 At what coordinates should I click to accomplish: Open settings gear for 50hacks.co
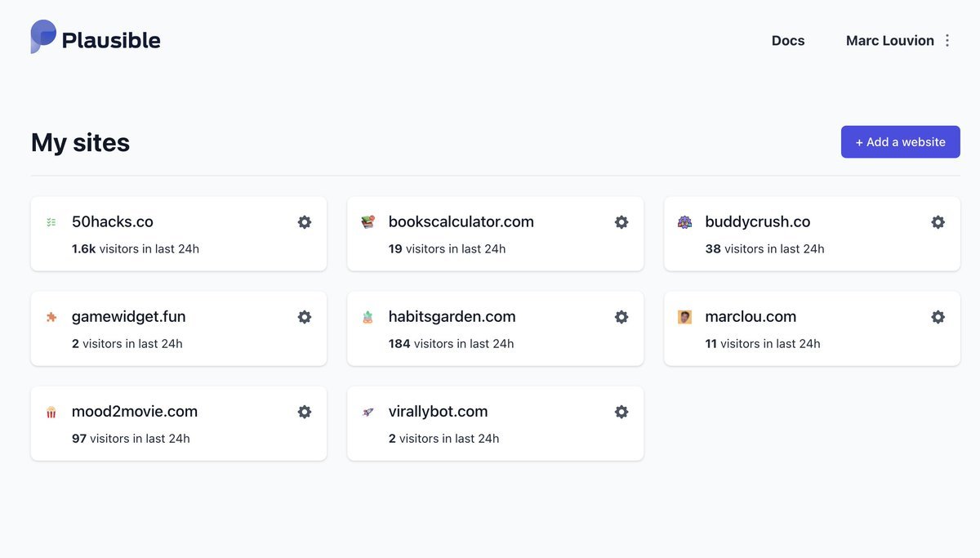[x=305, y=222]
